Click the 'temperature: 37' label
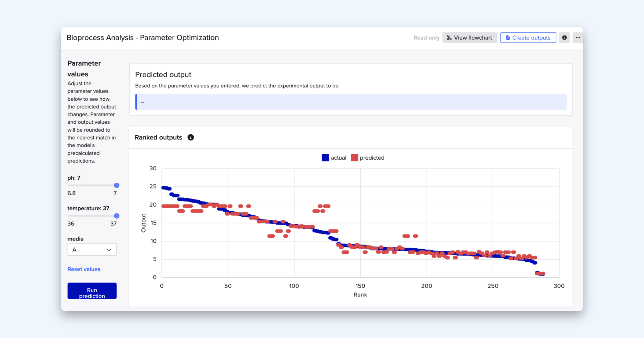 pyautogui.click(x=88, y=208)
